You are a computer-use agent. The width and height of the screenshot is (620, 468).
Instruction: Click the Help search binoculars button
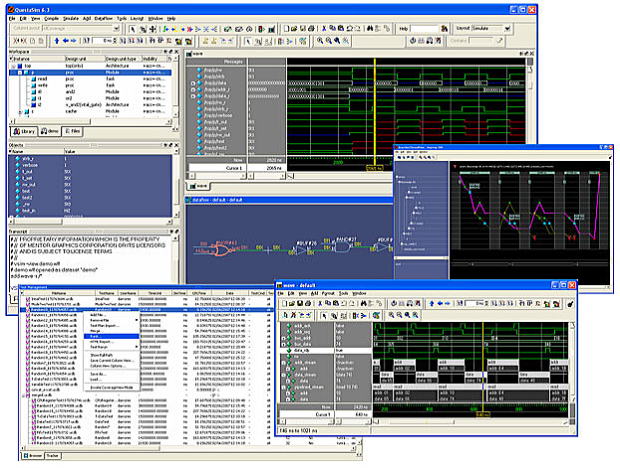click(x=444, y=28)
